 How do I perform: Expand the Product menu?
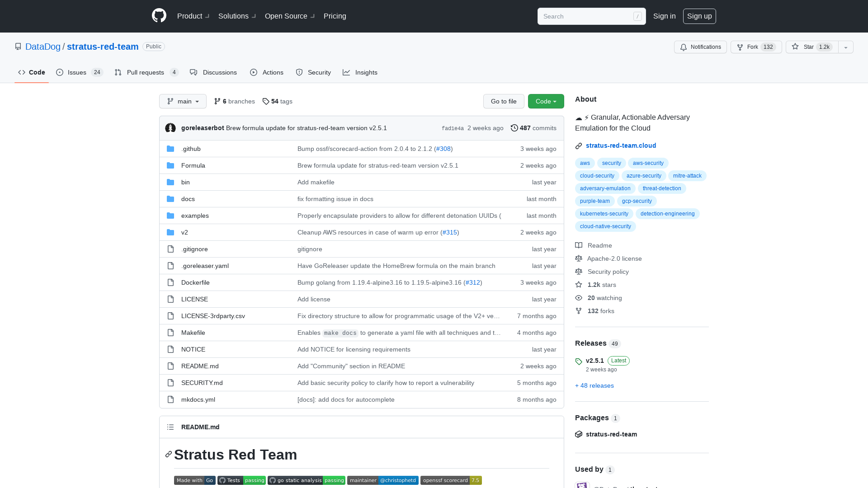[193, 16]
